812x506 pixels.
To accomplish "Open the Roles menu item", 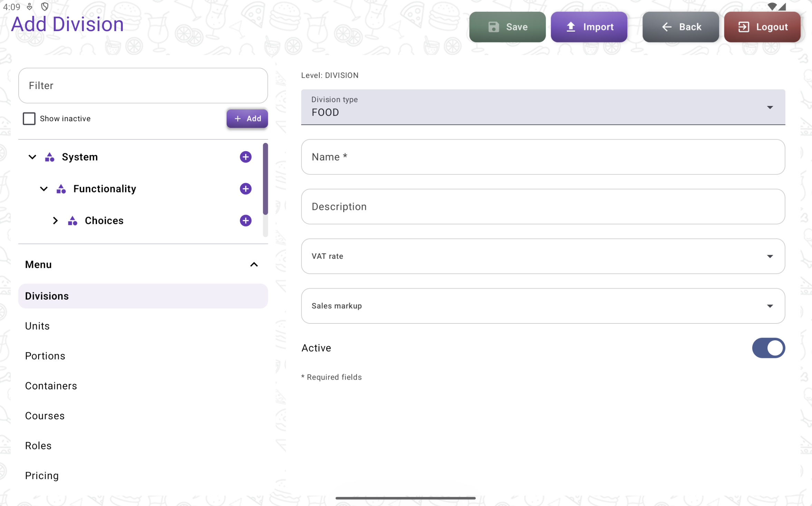I will (143, 446).
